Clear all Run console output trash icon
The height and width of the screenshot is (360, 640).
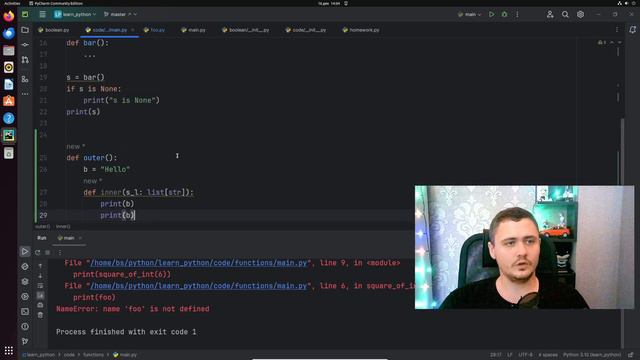40,315
